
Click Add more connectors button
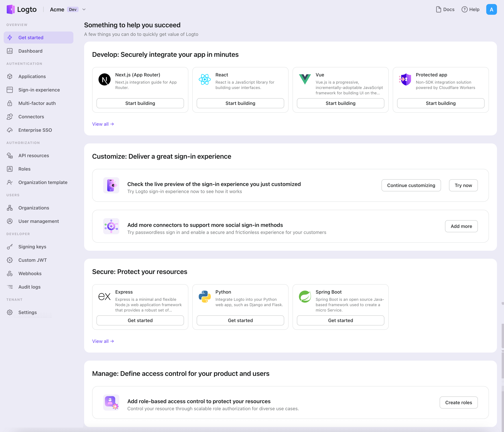(461, 226)
